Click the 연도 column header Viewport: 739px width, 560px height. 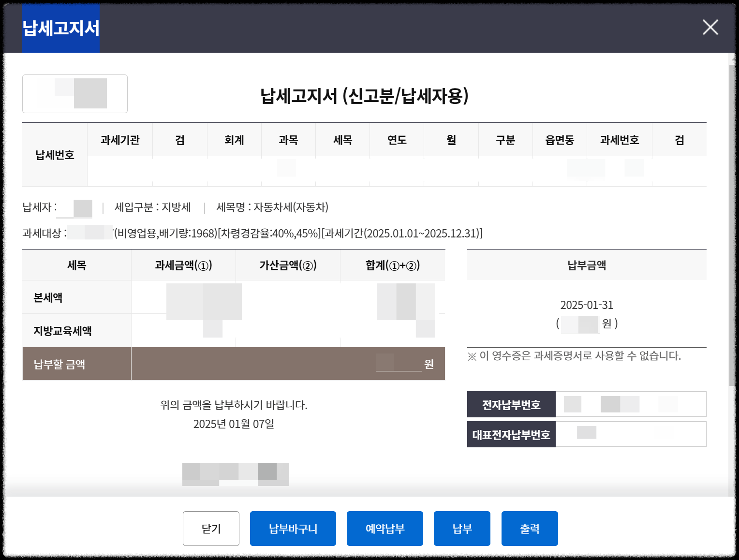click(x=397, y=140)
